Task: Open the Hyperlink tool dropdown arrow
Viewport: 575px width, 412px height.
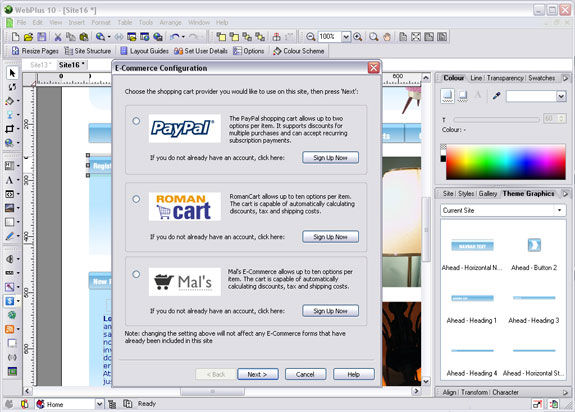Action: (x=18, y=143)
